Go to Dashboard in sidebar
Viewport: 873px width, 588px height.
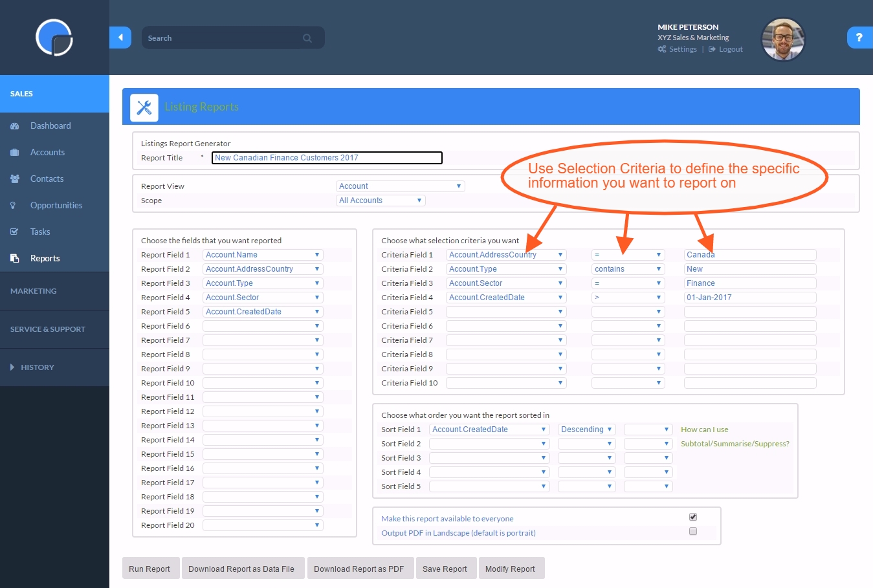tap(50, 126)
